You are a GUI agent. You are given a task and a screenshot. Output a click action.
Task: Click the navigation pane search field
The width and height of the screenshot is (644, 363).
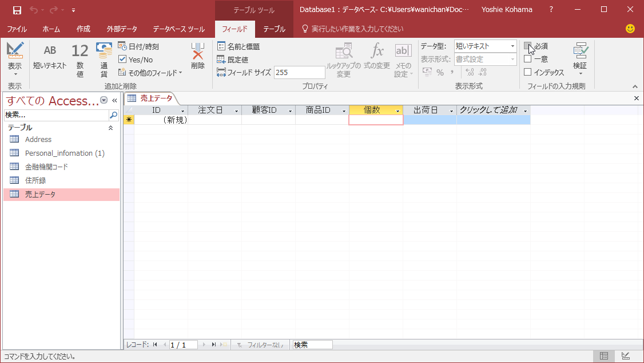coord(56,115)
